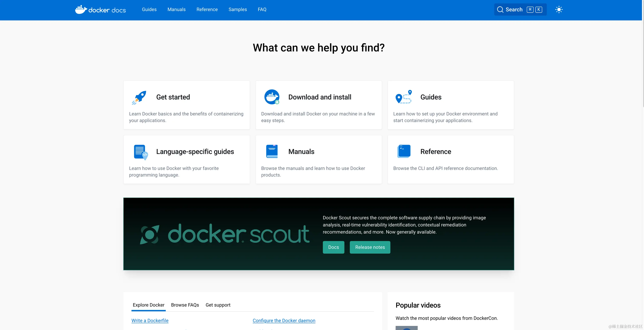The height and width of the screenshot is (330, 644).
Task: Switch to the Browse FAQs tab
Action: tap(185, 305)
